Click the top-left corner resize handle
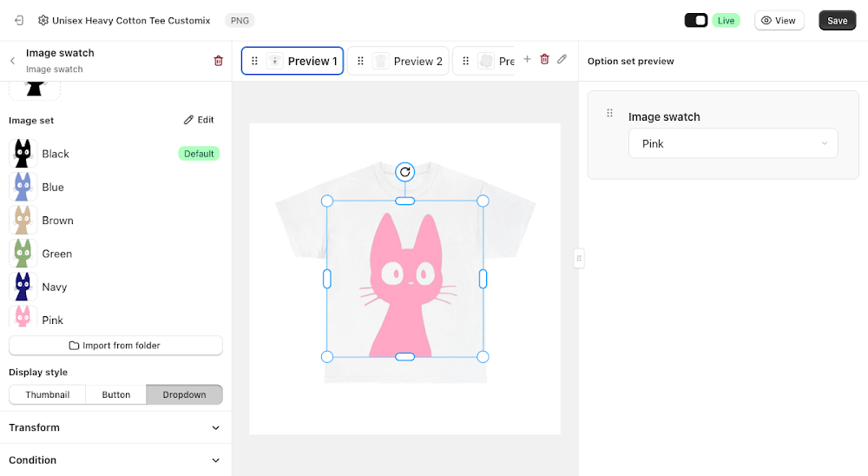The height and width of the screenshot is (476, 868). 327,202
